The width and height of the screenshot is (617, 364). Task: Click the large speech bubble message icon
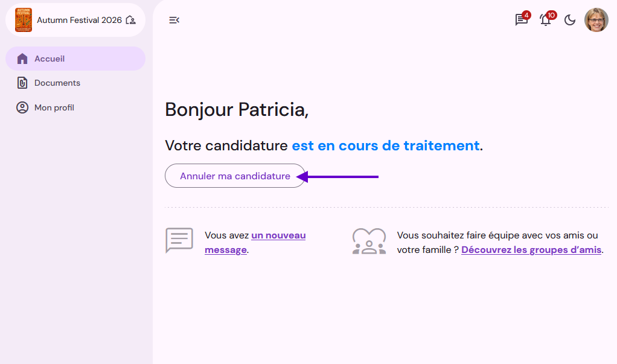pyautogui.click(x=179, y=240)
